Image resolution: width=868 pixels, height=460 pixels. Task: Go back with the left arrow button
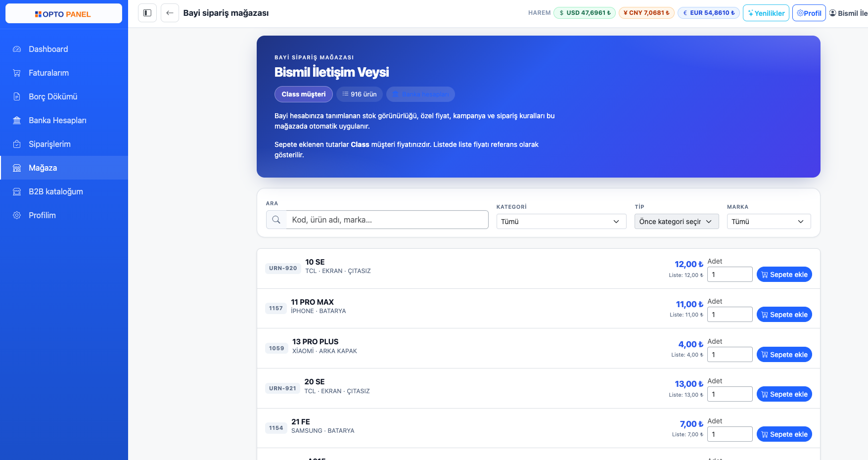170,13
